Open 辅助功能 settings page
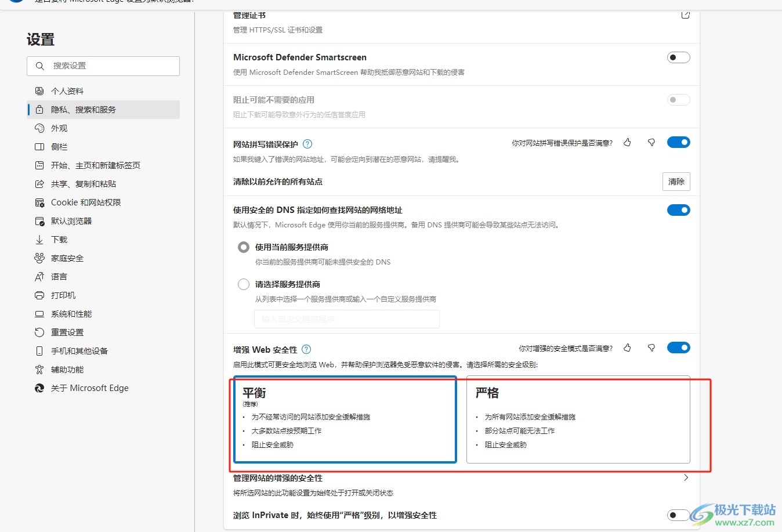The width and height of the screenshot is (782, 532). 103,370
